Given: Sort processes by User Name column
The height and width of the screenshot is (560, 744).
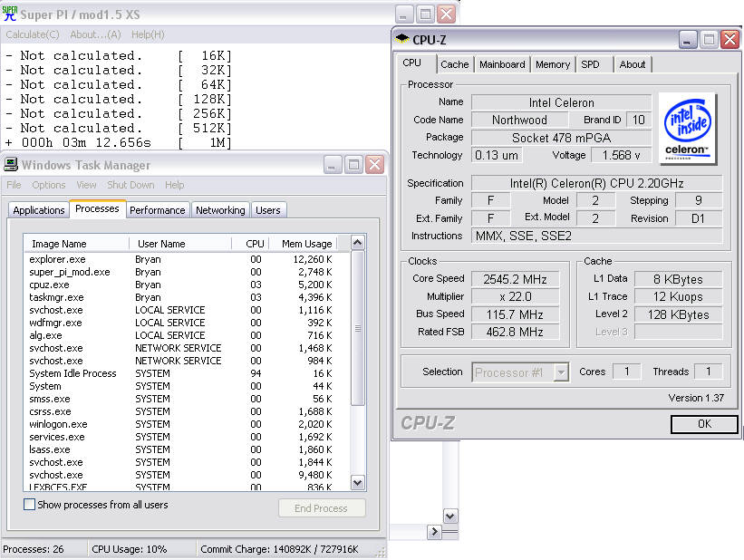Looking at the screenshot, I should pos(180,244).
